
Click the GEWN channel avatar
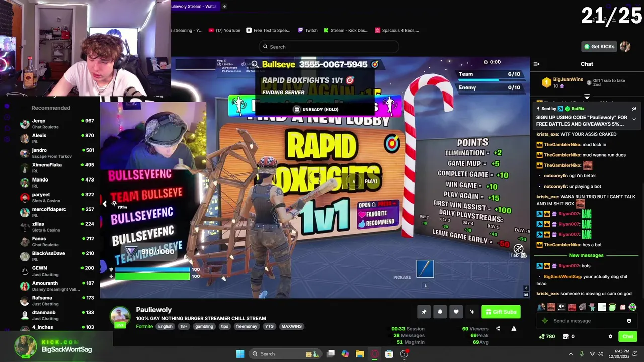click(x=24, y=271)
